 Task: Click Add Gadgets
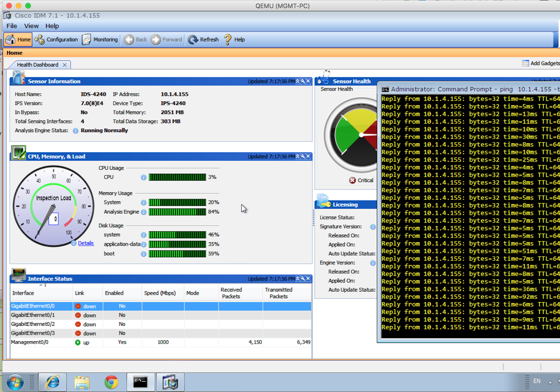[542, 63]
